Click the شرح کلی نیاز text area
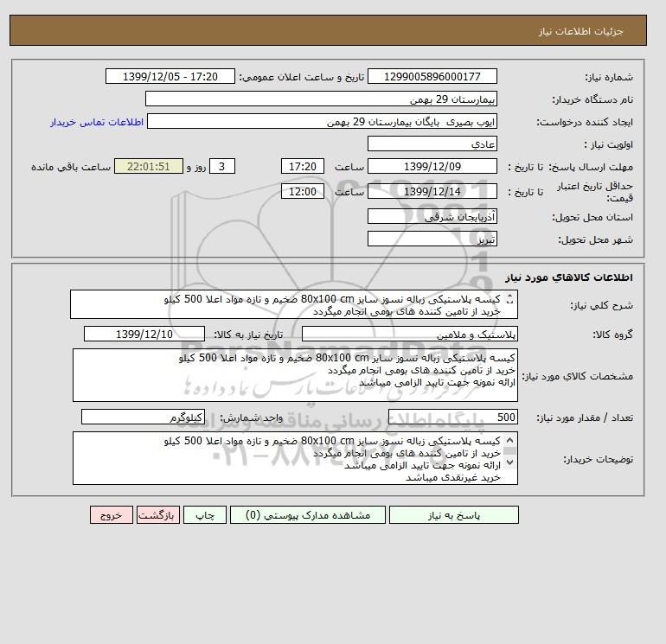666x644 pixels. click(x=294, y=305)
